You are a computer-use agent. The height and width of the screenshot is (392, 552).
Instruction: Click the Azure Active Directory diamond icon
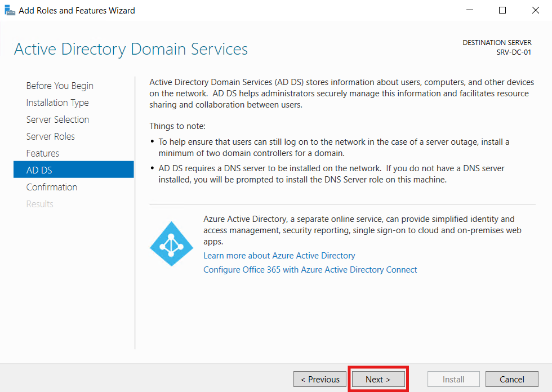(171, 243)
